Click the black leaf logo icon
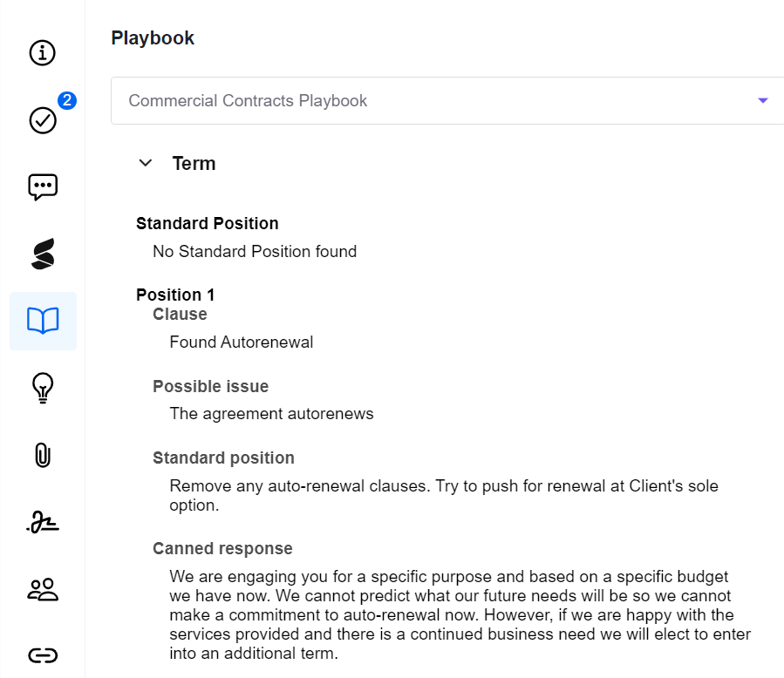The image size is (784, 678). [43, 254]
